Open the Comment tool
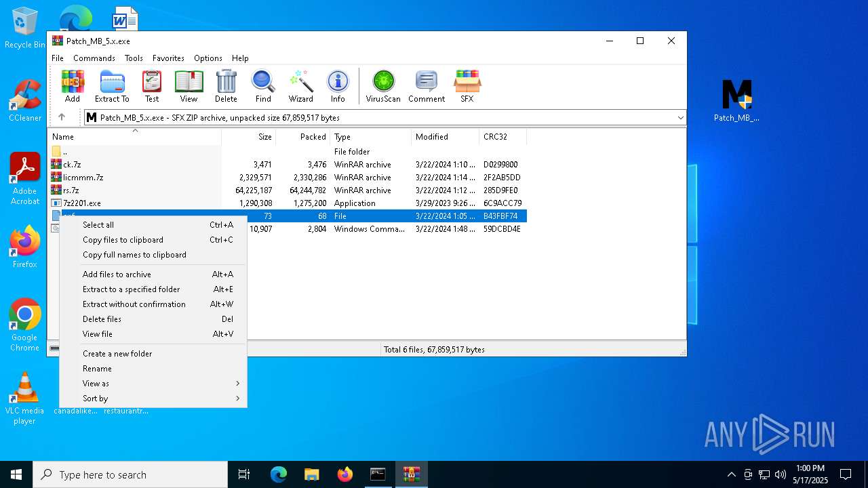This screenshot has height=488, width=868. [427, 86]
